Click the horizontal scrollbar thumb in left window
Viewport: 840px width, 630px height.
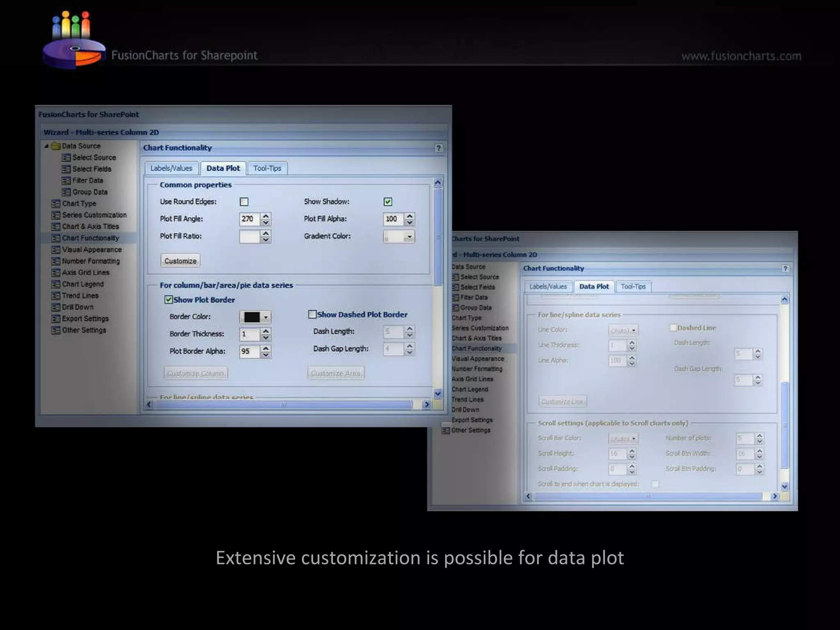pyautogui.click(x=283, y=405)
